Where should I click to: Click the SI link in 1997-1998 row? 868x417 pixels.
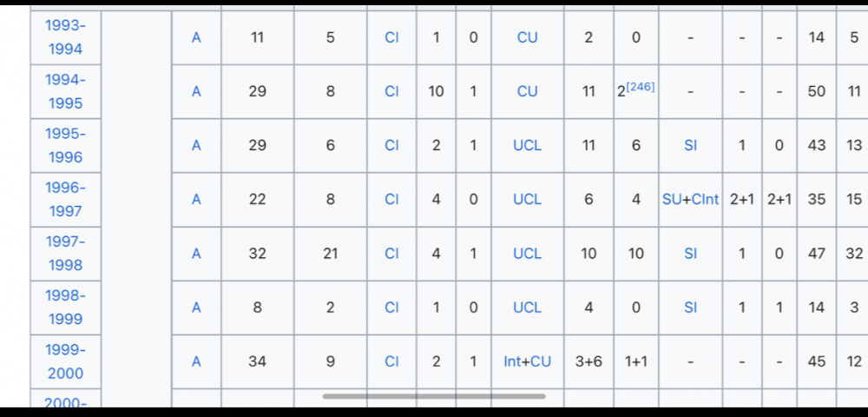[690, 254]
